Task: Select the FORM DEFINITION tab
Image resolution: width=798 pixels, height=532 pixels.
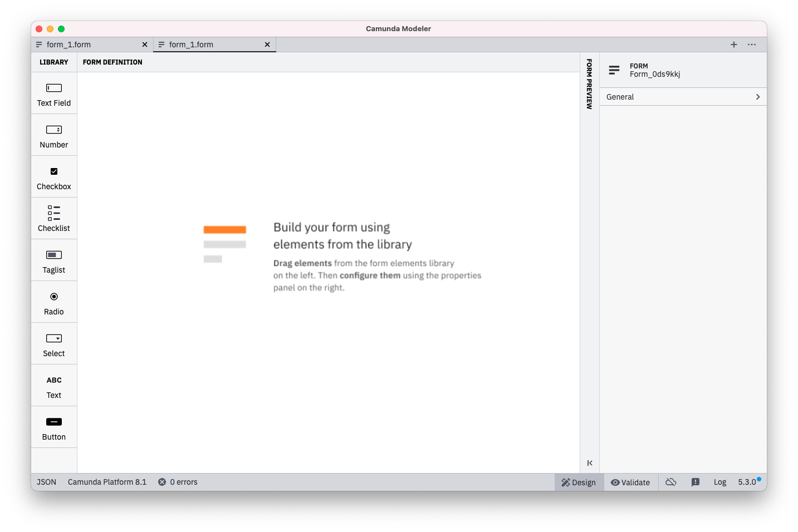Action: point(112,62)
